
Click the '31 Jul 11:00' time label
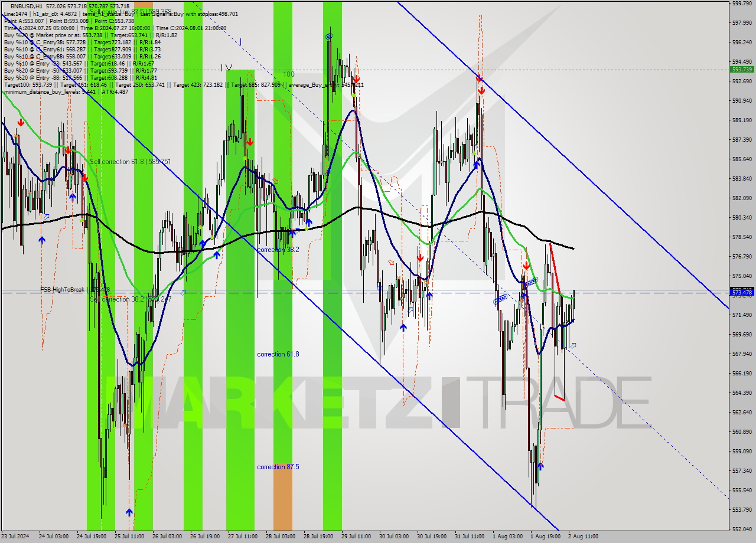(468, 537)
